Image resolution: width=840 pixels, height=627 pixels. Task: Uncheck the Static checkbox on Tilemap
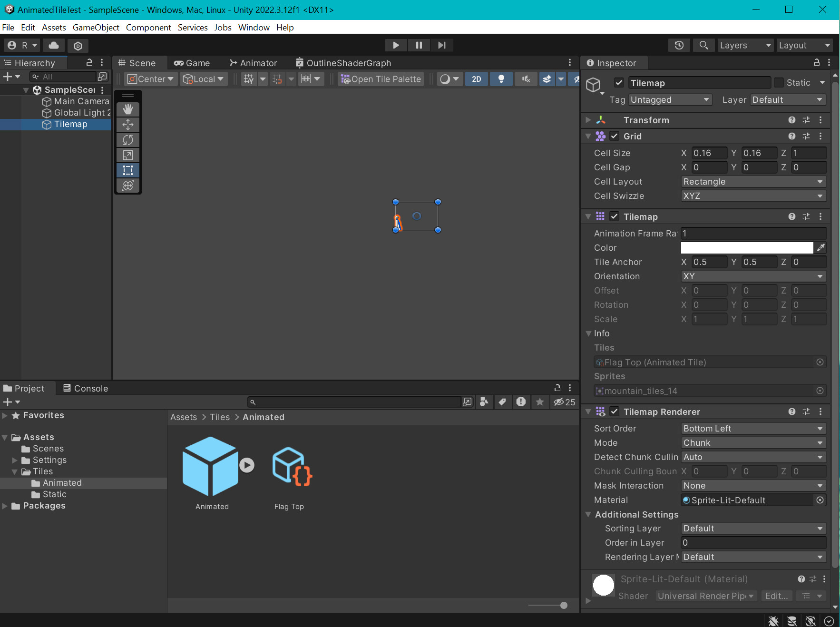pyautogui.click(x=779, y=82)
